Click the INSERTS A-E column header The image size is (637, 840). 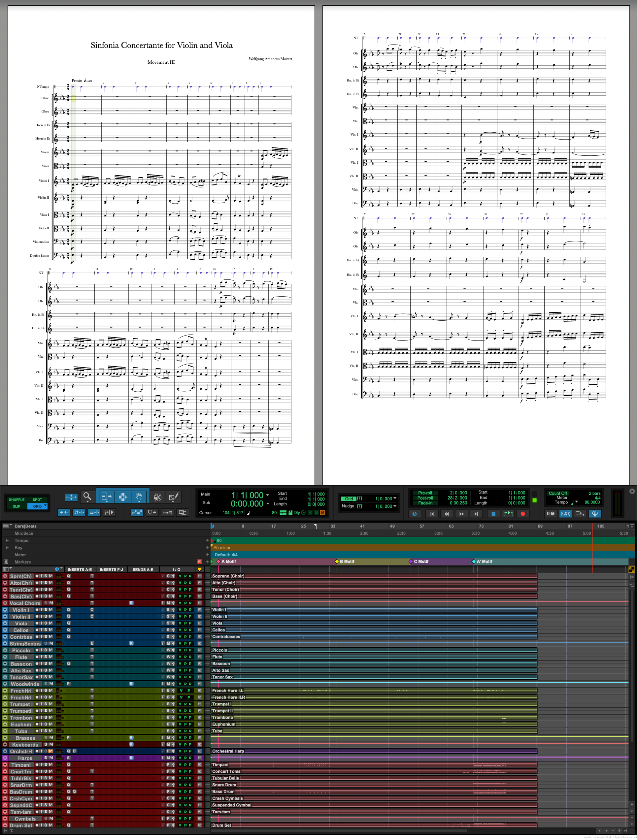(x=80, y=569)
